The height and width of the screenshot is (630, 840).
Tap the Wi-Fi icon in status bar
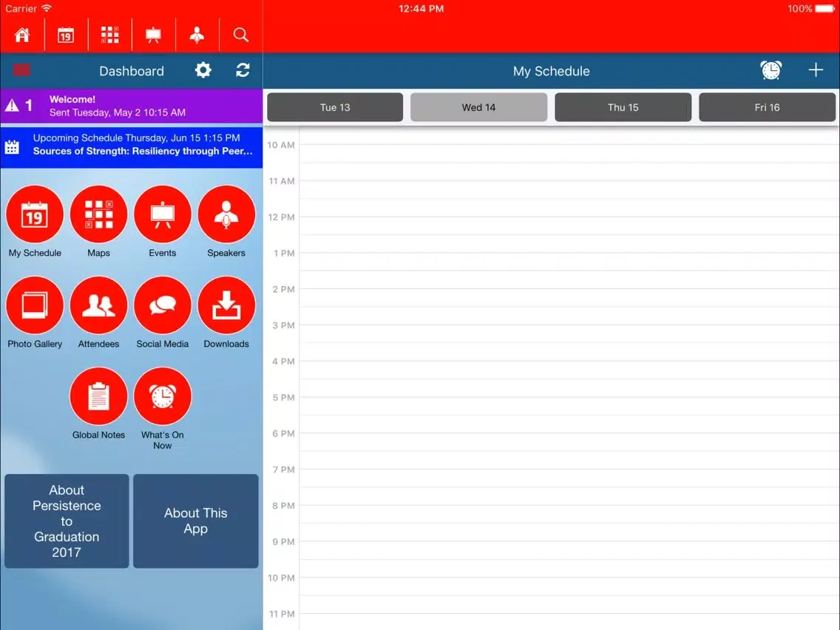[x=47, y=8]
